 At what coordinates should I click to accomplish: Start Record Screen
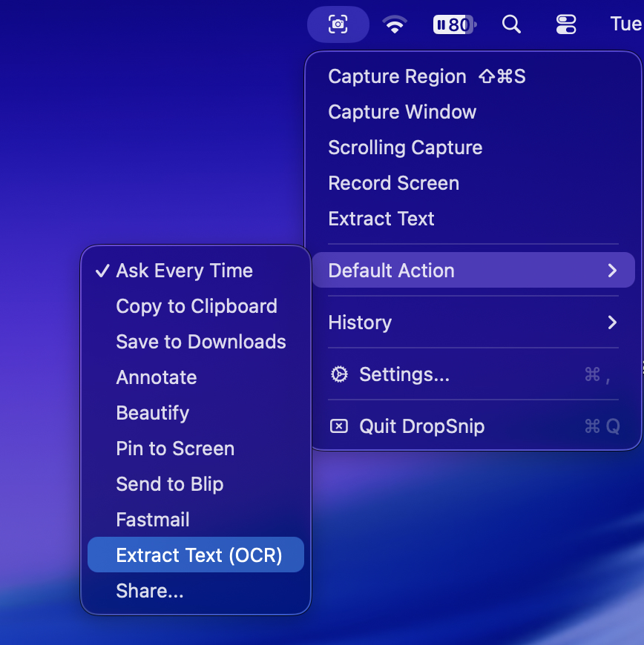(x=393, y=183)
